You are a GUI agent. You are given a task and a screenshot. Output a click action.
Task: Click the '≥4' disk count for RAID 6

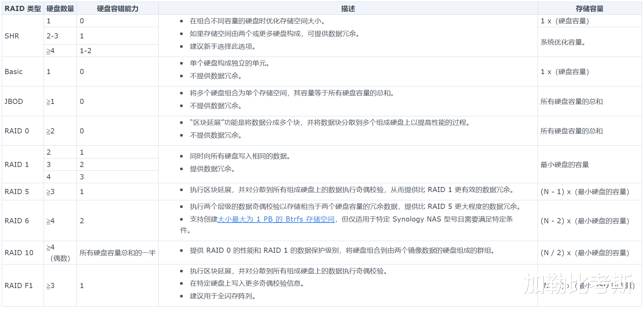tap(50, 221)
